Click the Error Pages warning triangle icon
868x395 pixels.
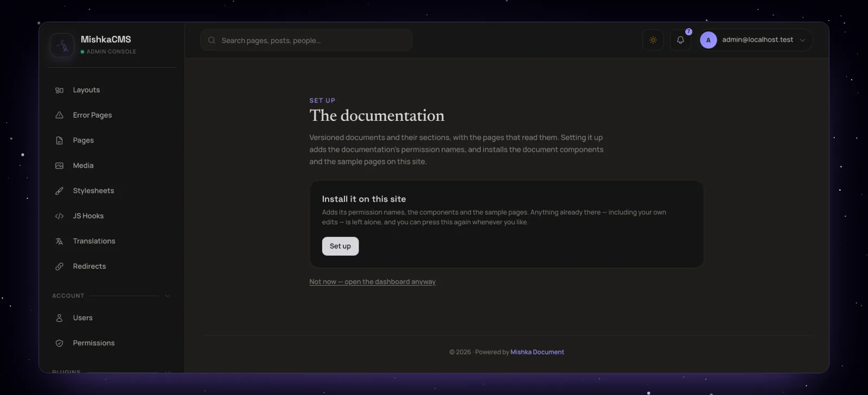(x=60, y=115)
